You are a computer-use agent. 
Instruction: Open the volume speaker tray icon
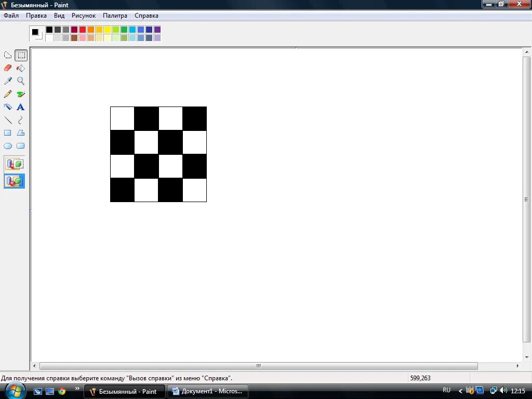(503, 391)
